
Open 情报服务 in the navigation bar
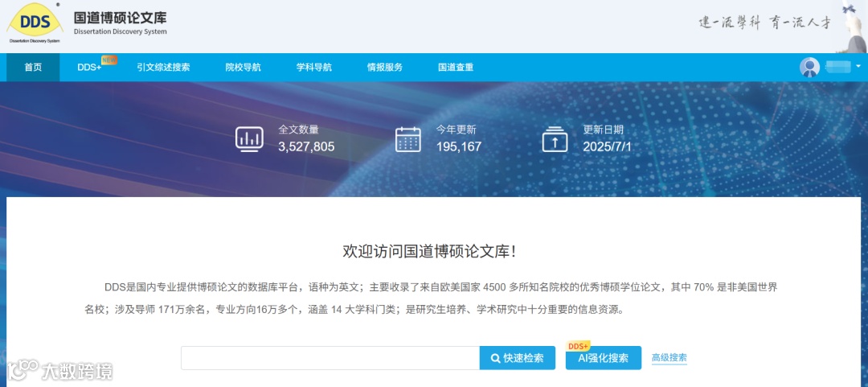tap(385, 68)
